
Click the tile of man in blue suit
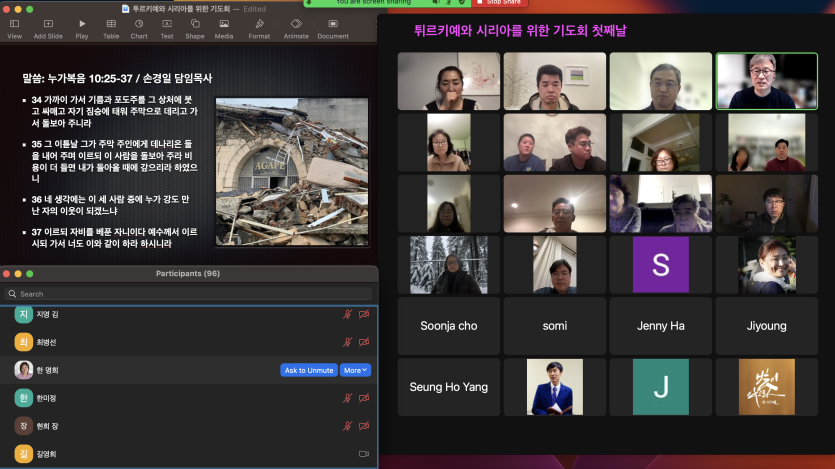[554, 387]
